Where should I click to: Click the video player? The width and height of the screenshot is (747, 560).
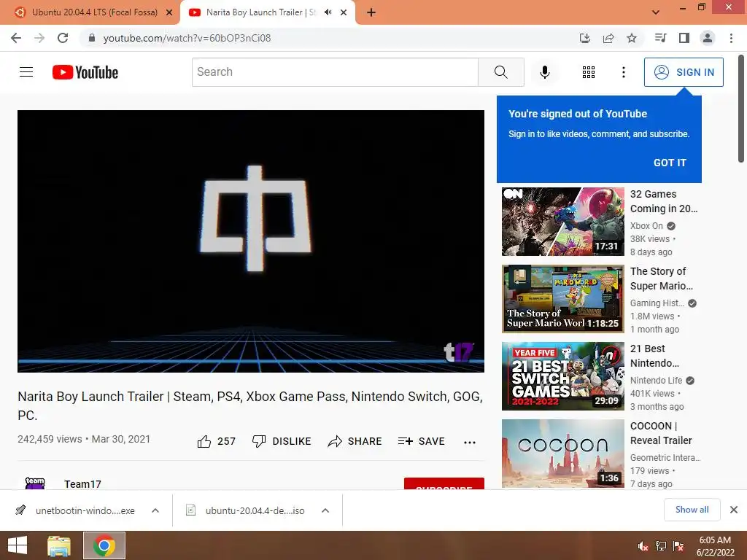tap(251, 241)
